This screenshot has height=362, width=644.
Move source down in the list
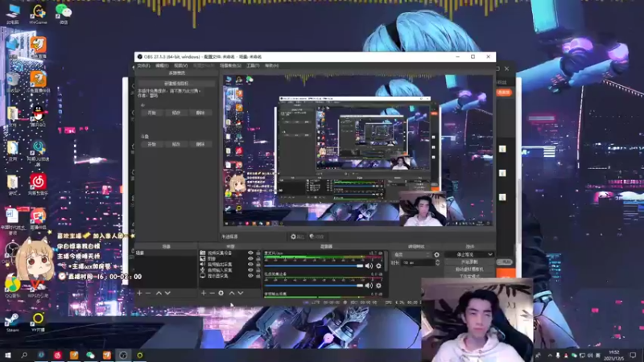[241, 293]
